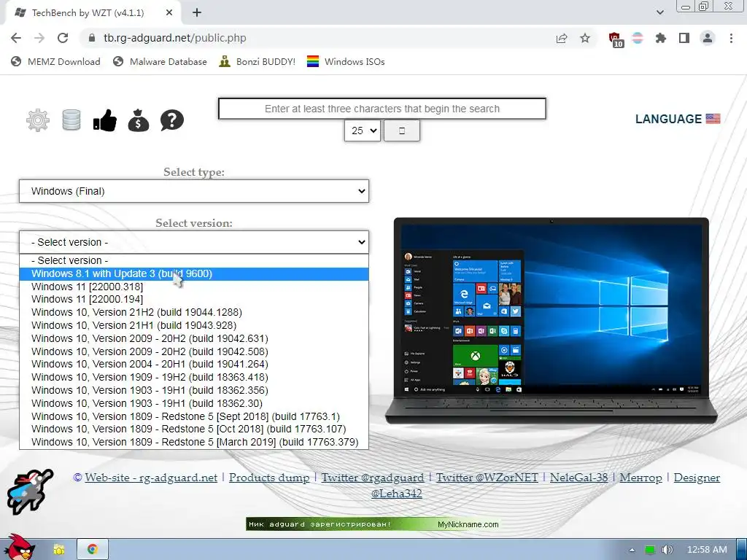
Task: Collapse the Select version dropdown
Action: point(194,242)
